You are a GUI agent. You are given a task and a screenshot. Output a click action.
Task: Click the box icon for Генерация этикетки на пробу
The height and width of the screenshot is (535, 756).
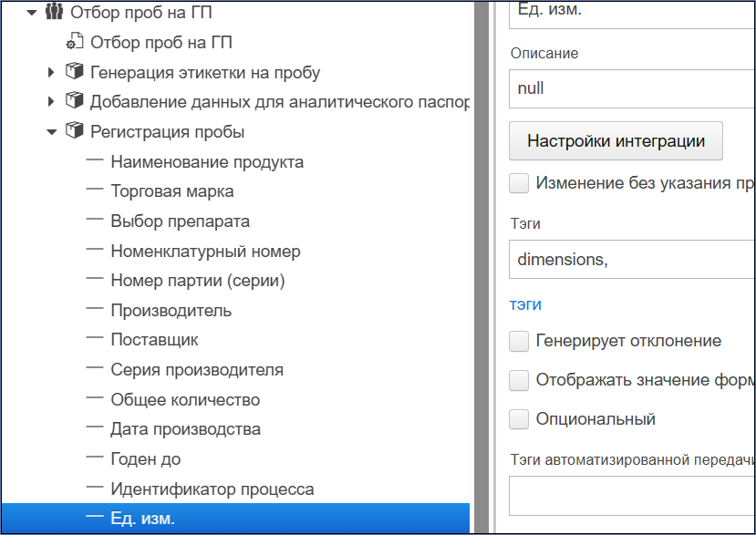pos(74,71)
